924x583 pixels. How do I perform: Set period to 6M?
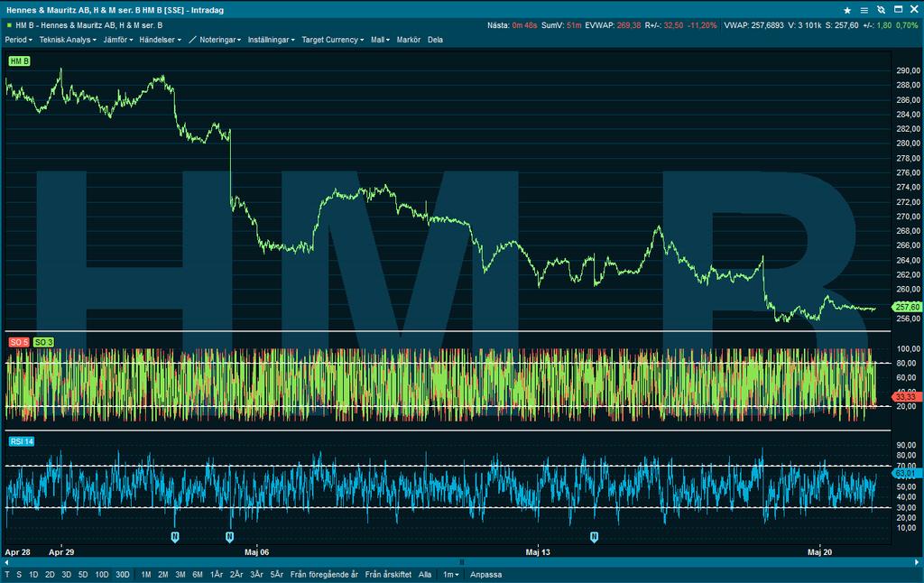coord(198,574)
